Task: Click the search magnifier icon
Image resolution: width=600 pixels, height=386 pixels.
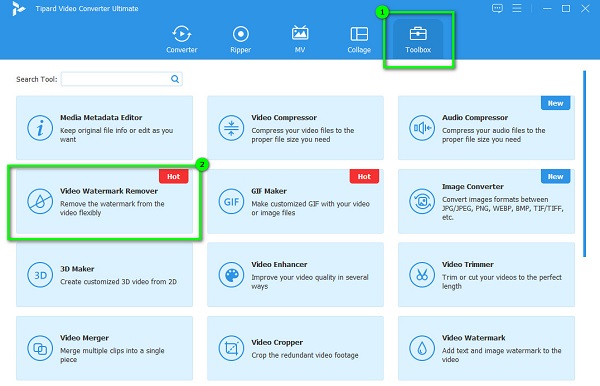Action: click(175, 79)
